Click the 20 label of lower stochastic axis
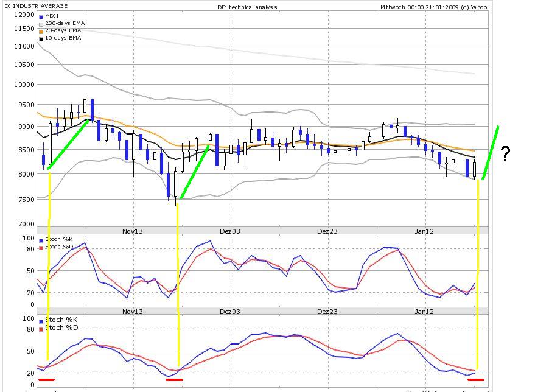The image size is (535, 392). coord(30,373)
